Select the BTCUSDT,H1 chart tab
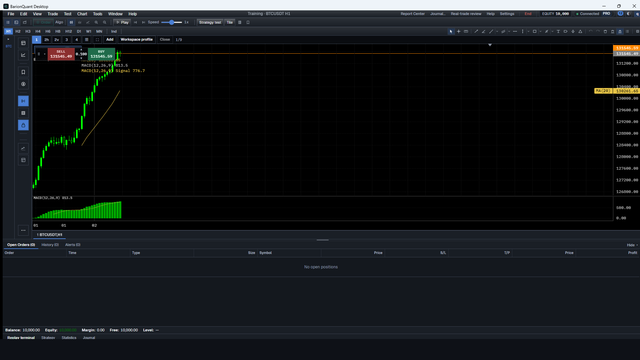This screenshot has width=640, height=360. 49,235
